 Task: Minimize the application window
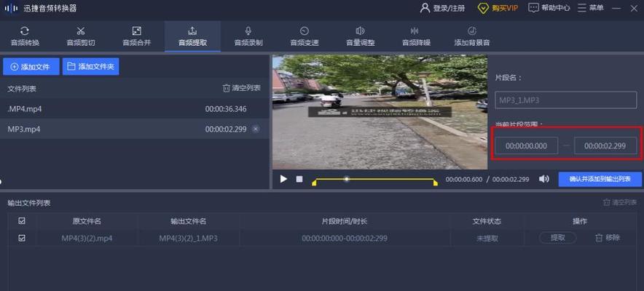click(616, 8)
